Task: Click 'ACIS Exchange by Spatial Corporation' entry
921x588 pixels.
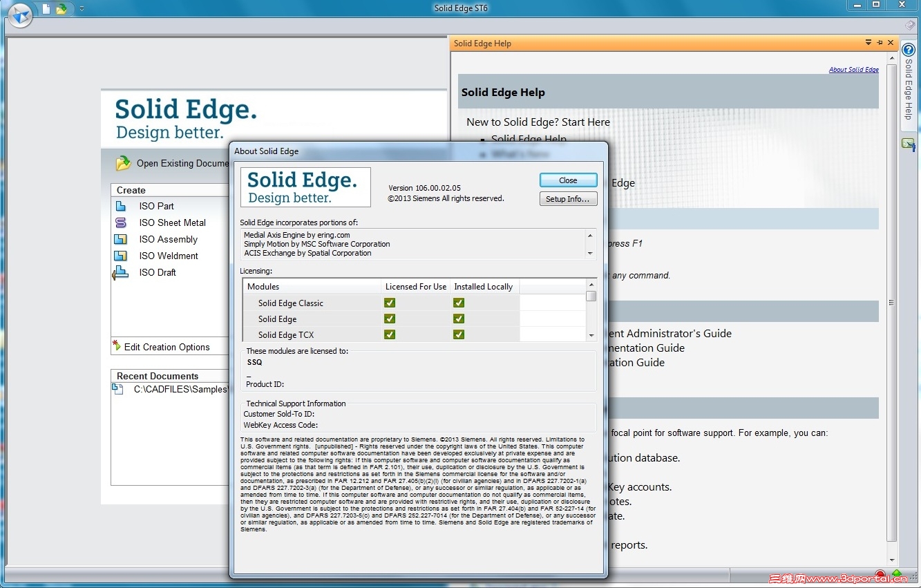Action: [x=307, y=253]
